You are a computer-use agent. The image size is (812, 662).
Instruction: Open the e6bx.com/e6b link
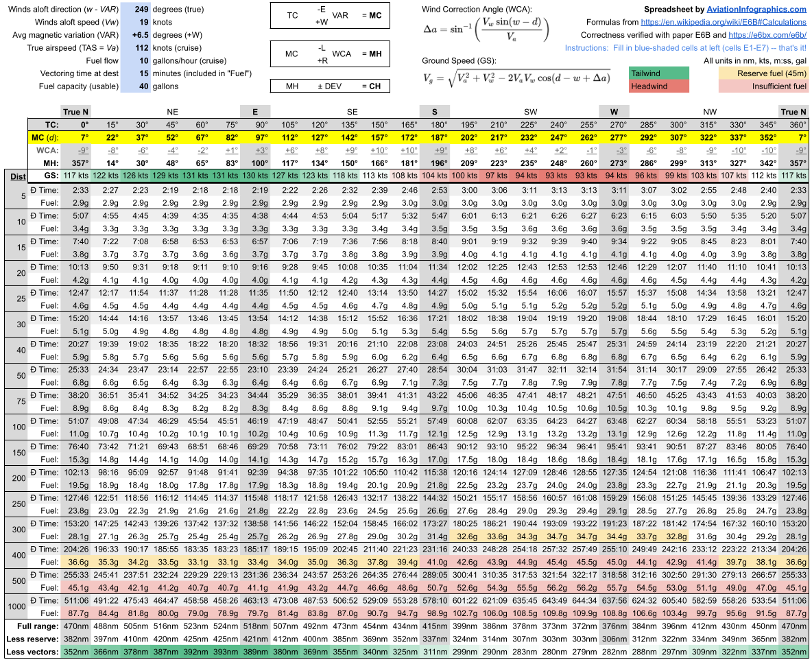pyautogui.click(x=767, y=35)
